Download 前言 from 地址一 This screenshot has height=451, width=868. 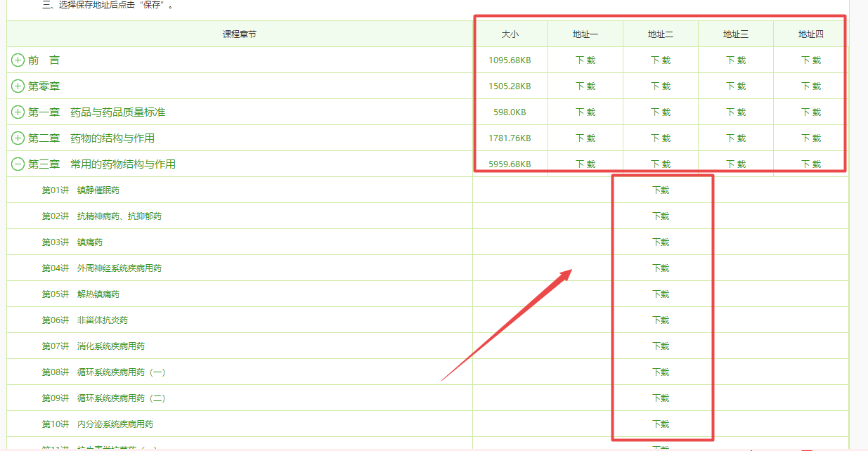pyautogui.click(x=585, y=60)
